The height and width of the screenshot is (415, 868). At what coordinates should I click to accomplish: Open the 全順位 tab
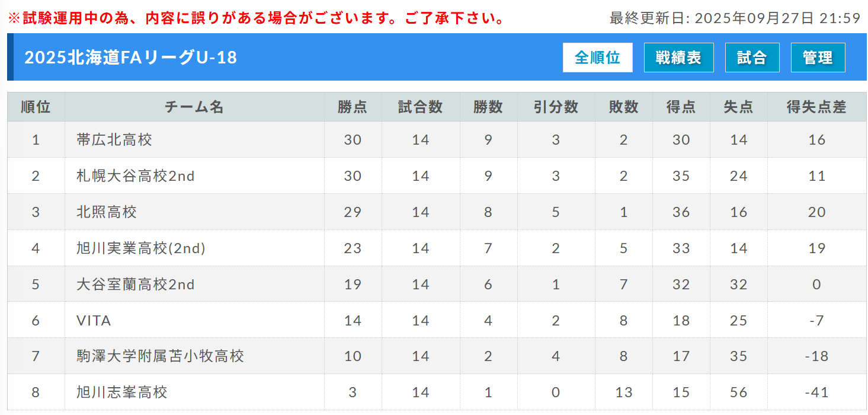597,58
